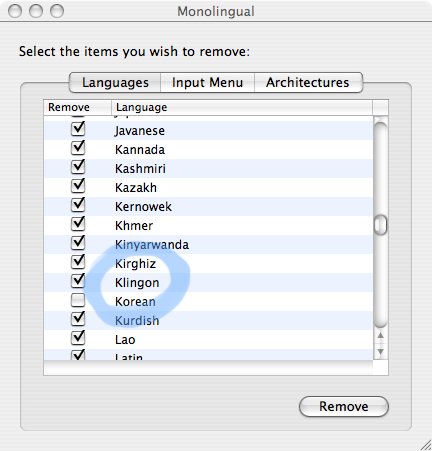
Task: Switch to the Architectures tab
Action: 308,82
